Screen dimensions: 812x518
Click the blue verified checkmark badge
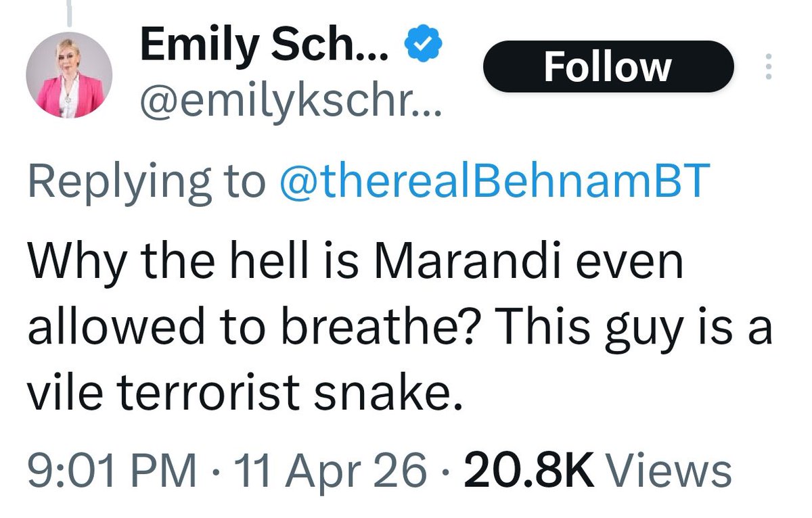pyautogui.click(x=423, y=45)
